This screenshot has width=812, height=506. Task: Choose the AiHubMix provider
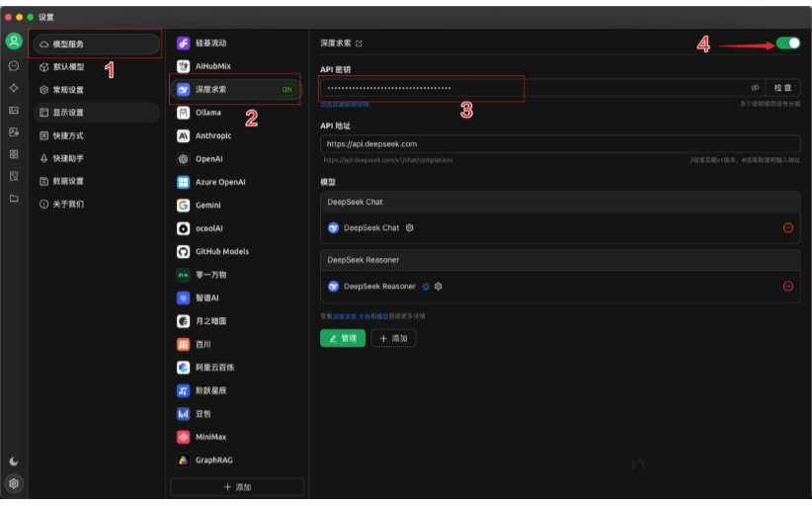click(237, 66)
